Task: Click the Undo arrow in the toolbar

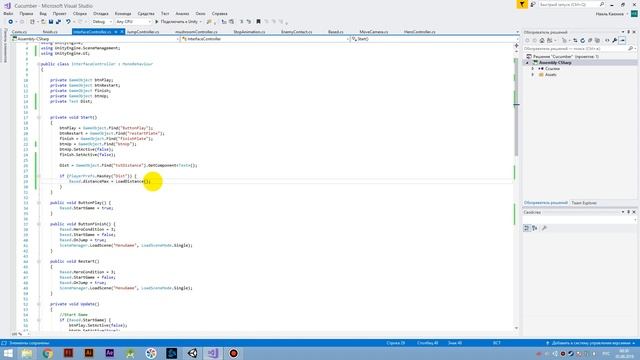Action: click(x=68, y=22)
